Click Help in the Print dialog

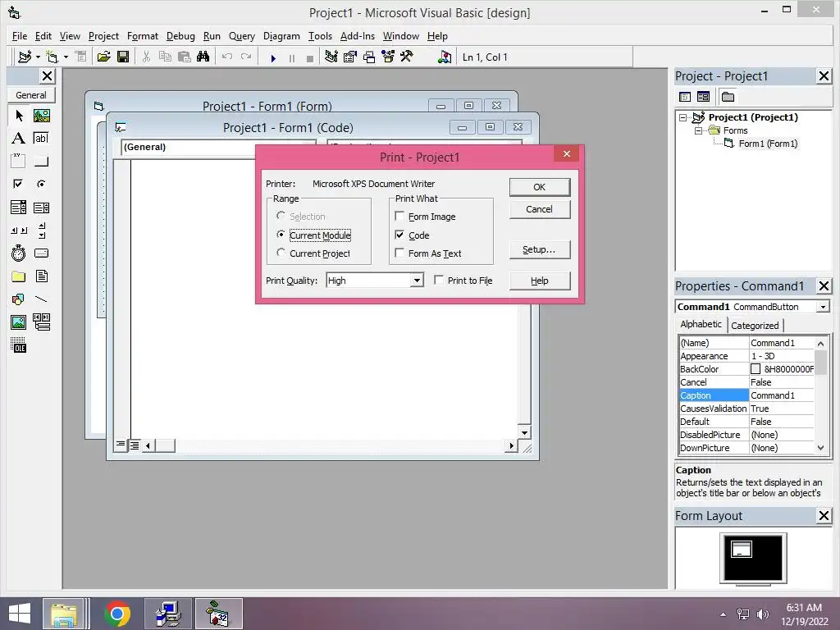540,281
